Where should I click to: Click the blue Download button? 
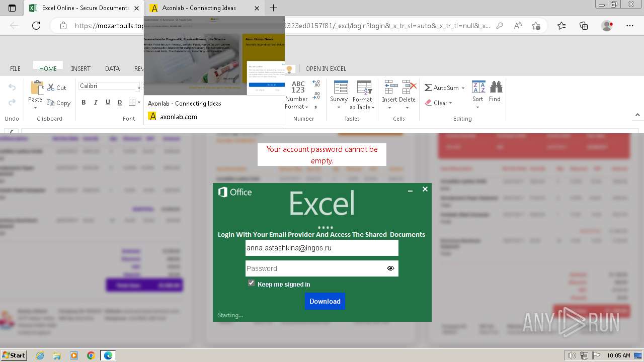(325, 301)
